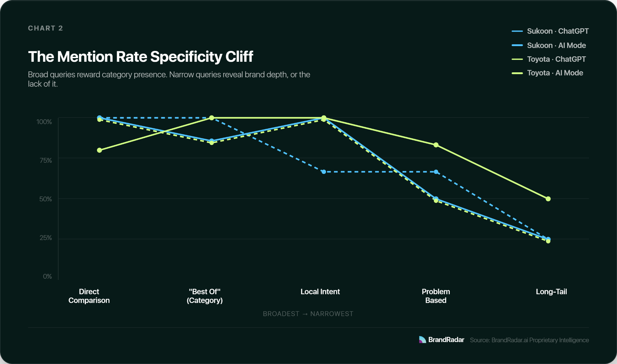Click the Problem Based axis label
The width and height of the screenshot is (617, 364).
pos(436,296)
